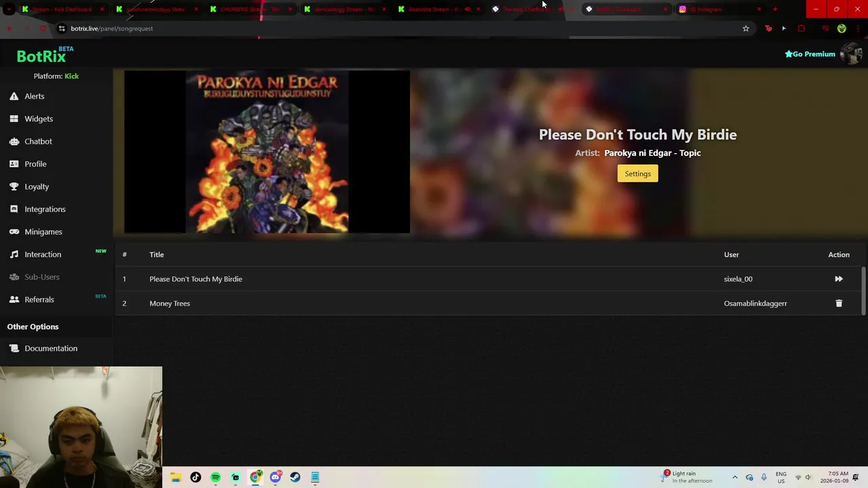
Task: Open Chrome from taskbar
Action: (255, 477)
